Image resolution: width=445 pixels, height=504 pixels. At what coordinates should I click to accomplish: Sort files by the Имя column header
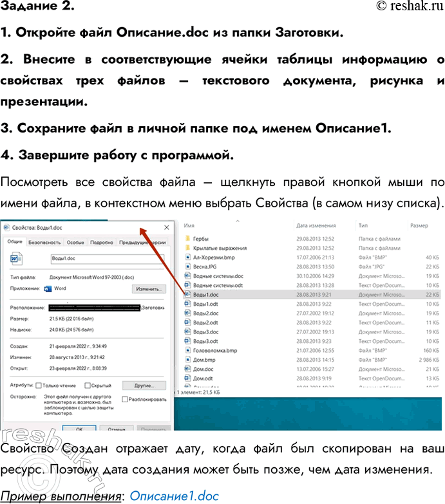click(189, 227)
